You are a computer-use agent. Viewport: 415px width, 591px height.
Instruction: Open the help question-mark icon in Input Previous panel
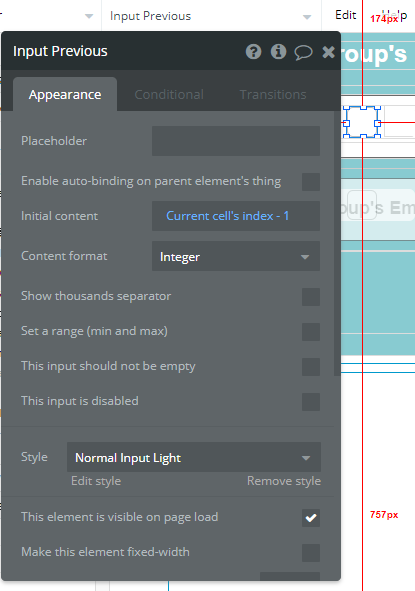tap(253, 52)
